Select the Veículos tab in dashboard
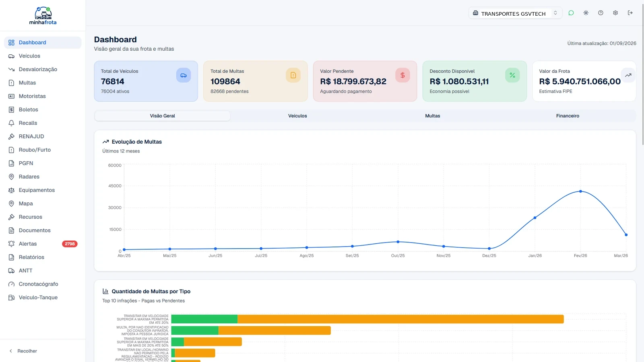Image resolution: width=644 pixels, height=362 pixels. point(297,116)
